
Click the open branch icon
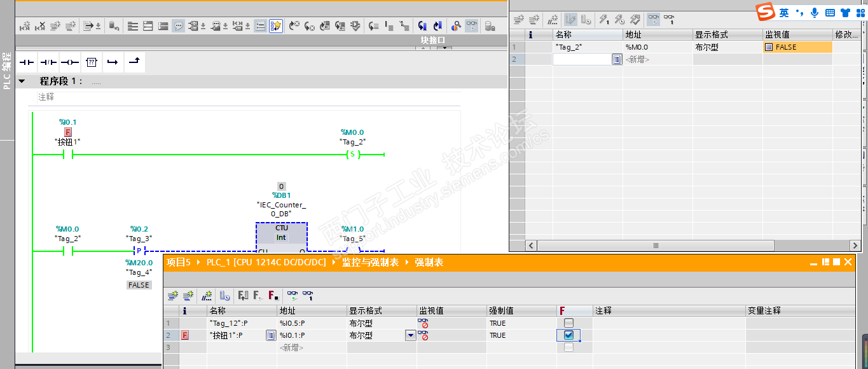(x=113, y=62)
